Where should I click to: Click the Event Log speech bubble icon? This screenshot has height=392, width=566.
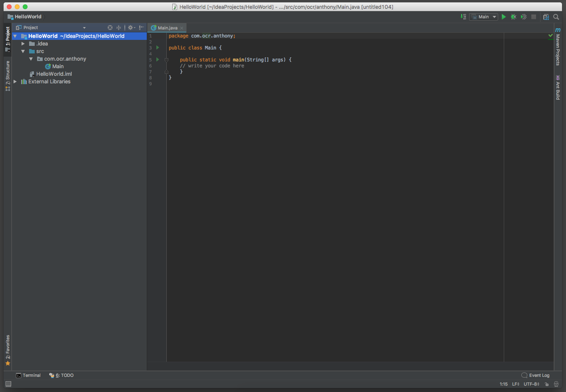(x=524, y=375)
